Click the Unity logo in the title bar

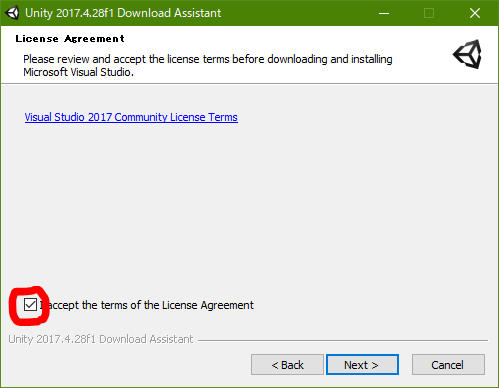(12, 13)
